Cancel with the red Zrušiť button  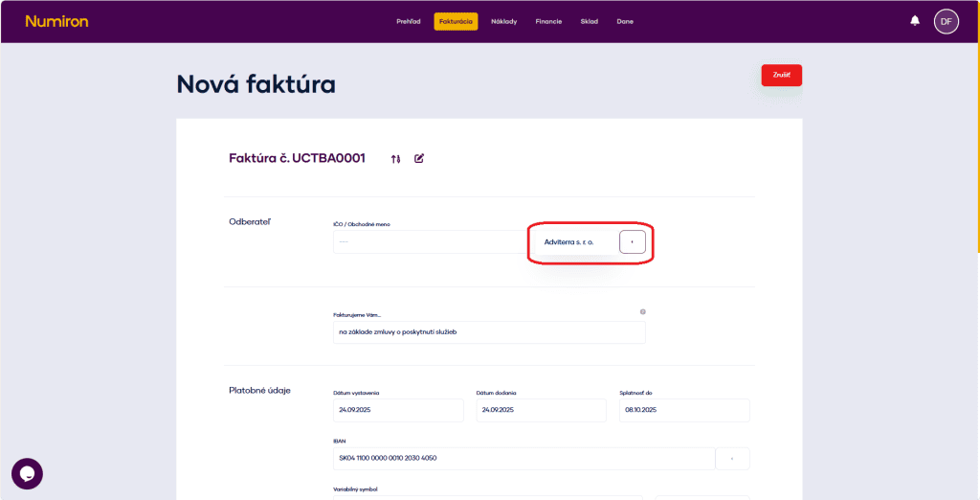(781, 75)
